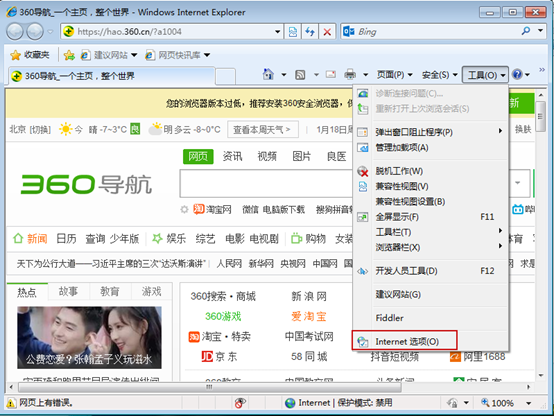This screenshot has width=554, height=416.
Task: Select 兼容性视图设置(B) menu item
Action: tap(430, 201)
